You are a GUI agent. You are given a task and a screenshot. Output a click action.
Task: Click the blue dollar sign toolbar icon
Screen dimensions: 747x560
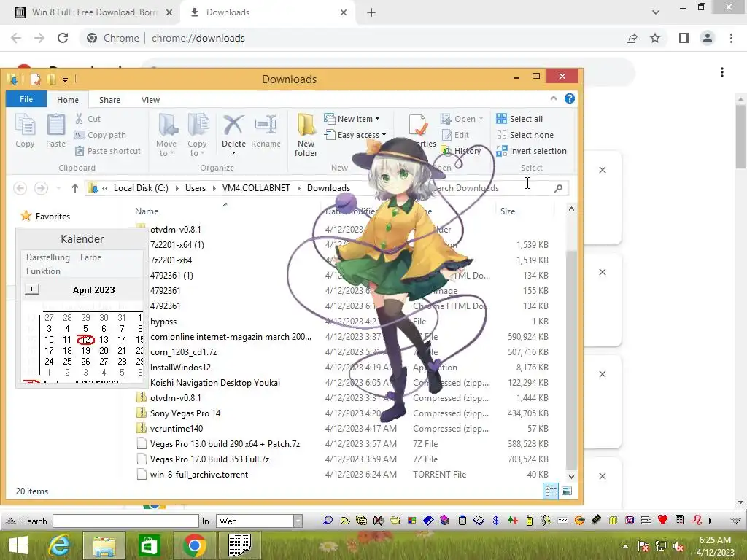click(x=495, y=521)
